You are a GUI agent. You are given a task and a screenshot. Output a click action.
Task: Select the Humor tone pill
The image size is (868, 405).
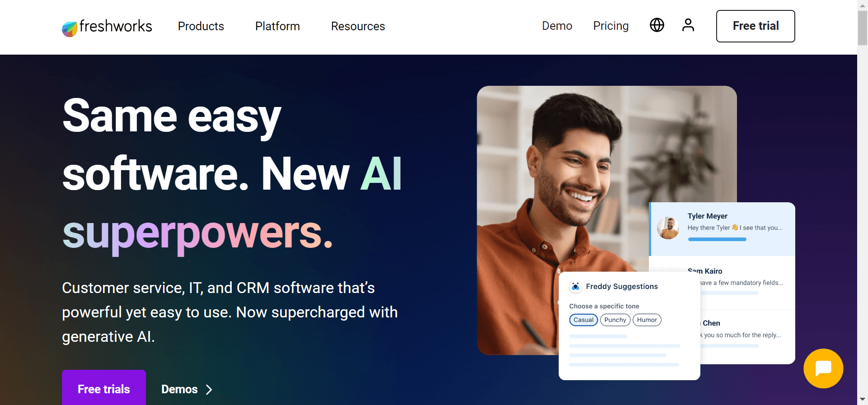(647, 320)
